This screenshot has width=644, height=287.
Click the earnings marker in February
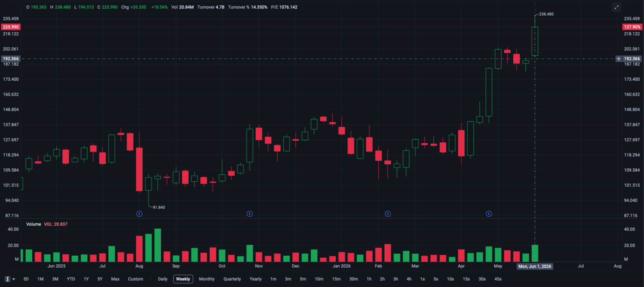pos(388,214)
